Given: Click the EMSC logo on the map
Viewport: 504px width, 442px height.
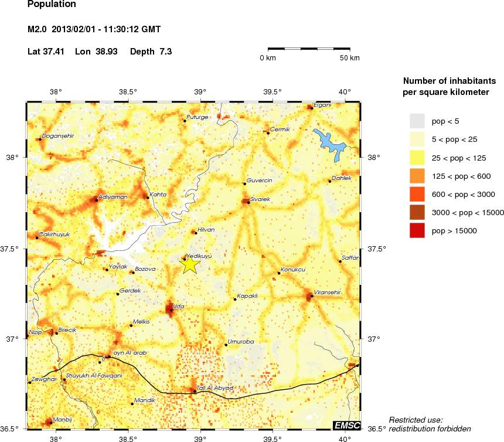Looking at the screenshot, I should click(346, 425).
